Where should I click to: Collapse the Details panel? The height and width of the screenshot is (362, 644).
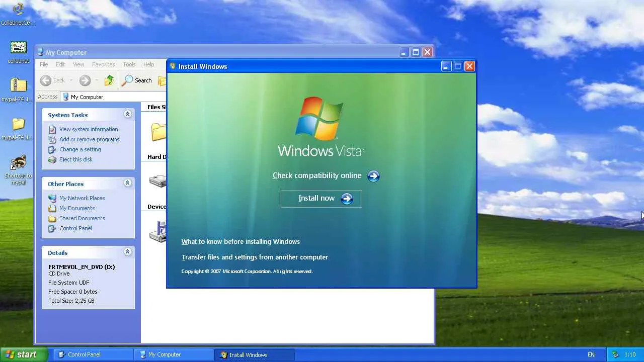(127, 252)
